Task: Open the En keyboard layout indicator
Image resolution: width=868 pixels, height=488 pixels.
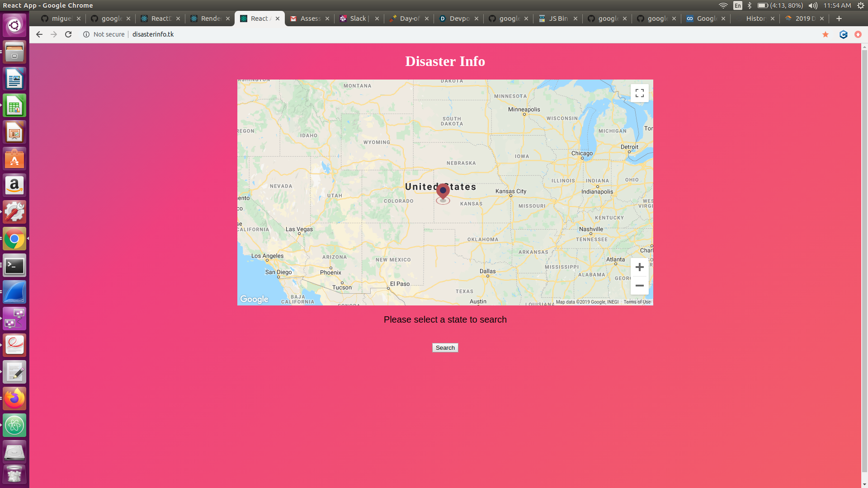Action: tap(737, 5)
